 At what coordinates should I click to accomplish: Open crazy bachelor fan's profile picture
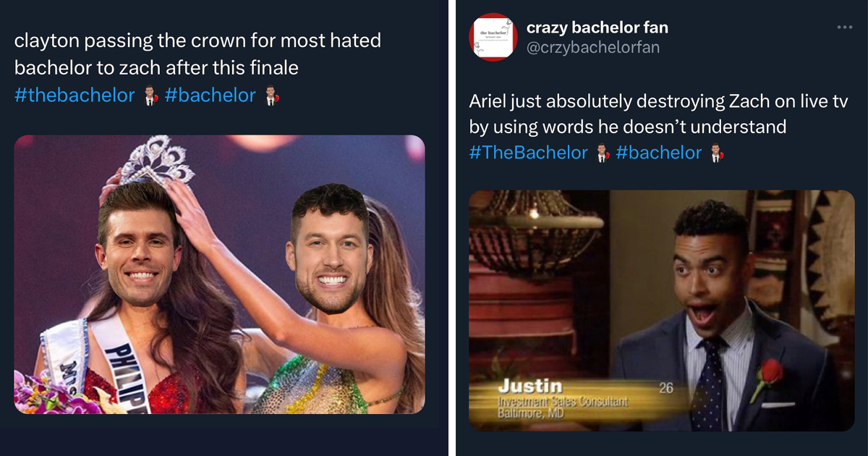493,36
